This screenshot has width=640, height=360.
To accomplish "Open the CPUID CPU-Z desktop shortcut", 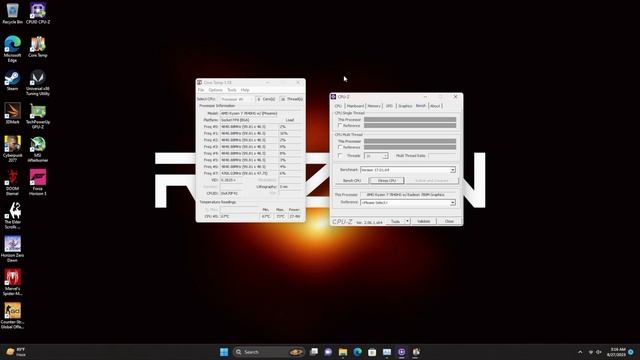I will 38,13.
